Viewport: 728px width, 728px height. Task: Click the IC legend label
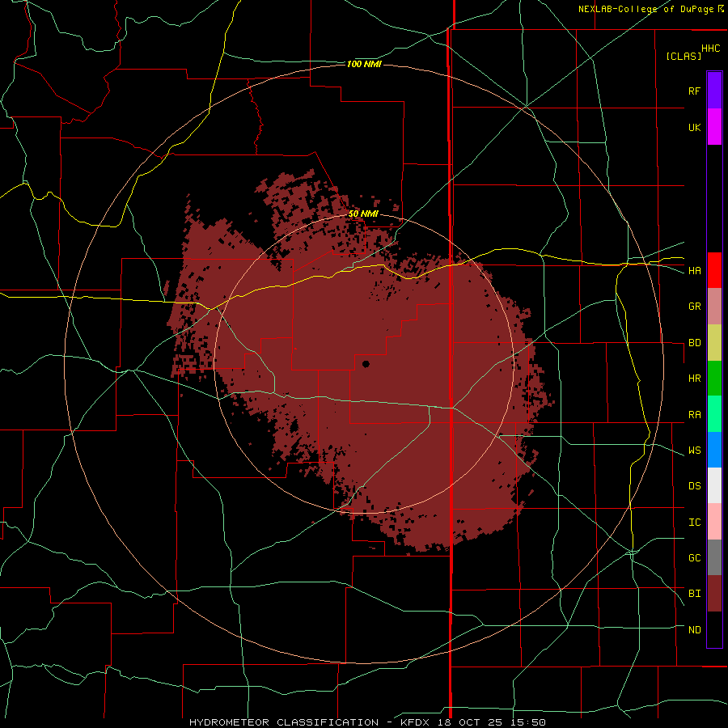pos(694,523)
